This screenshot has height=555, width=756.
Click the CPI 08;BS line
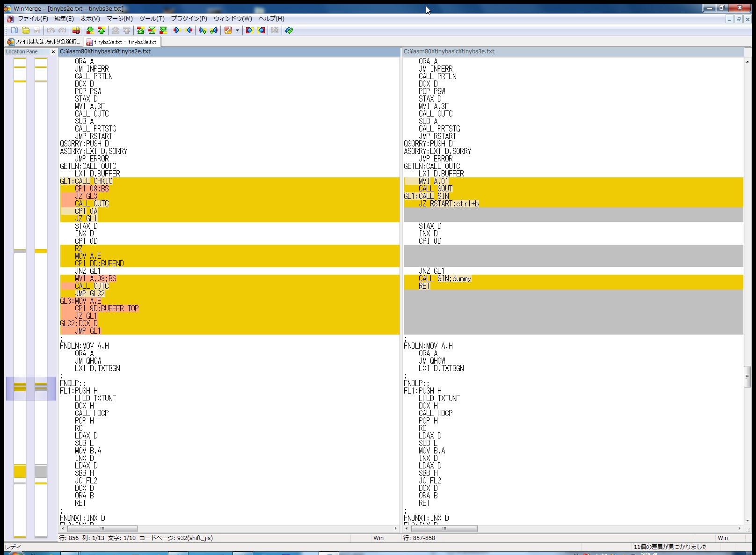[229, 189]
